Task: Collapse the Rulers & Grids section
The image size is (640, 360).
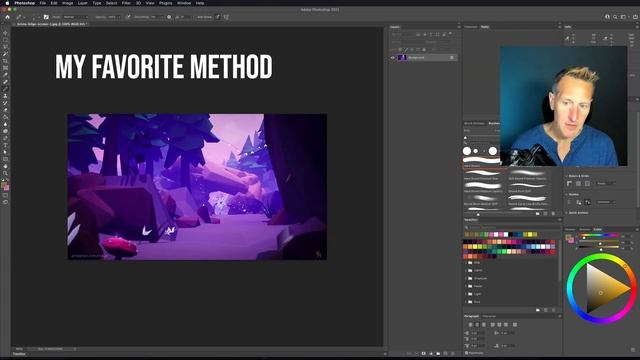Action: [x=567, y=176]
